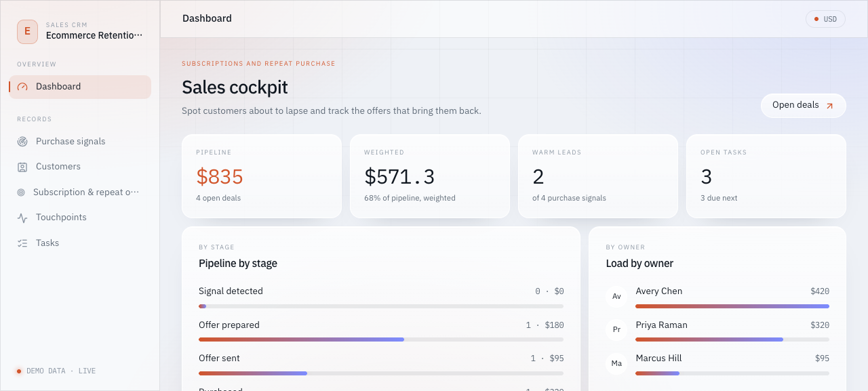868x391 pixels.
Task: Click the '3 due next' caption
Action: click(x=719, y=199)
